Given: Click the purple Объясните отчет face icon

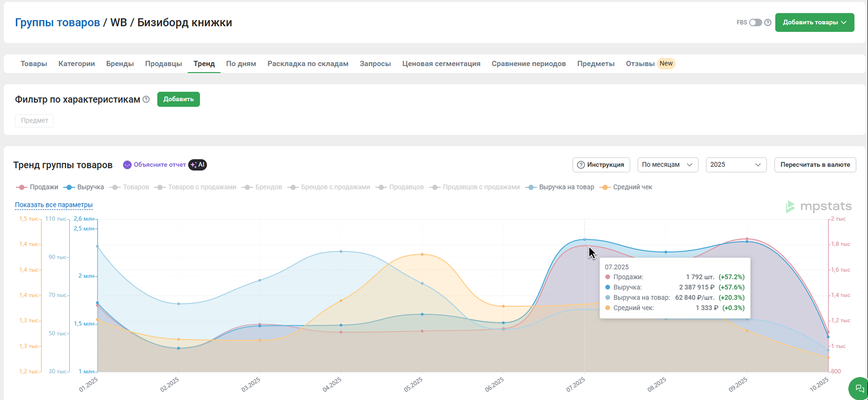Looking at the screenshot, I should (127, 165).
